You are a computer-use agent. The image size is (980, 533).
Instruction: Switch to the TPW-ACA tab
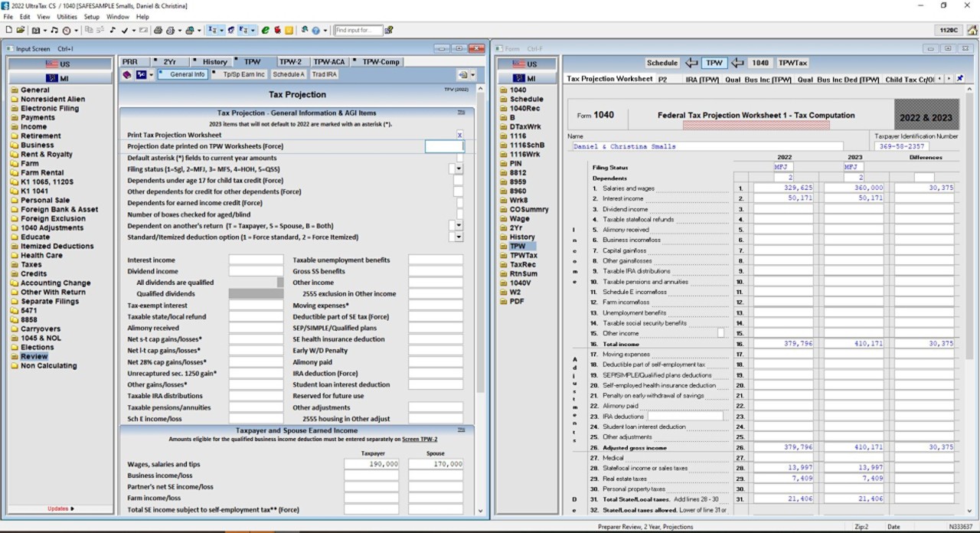tap(328, 62)
